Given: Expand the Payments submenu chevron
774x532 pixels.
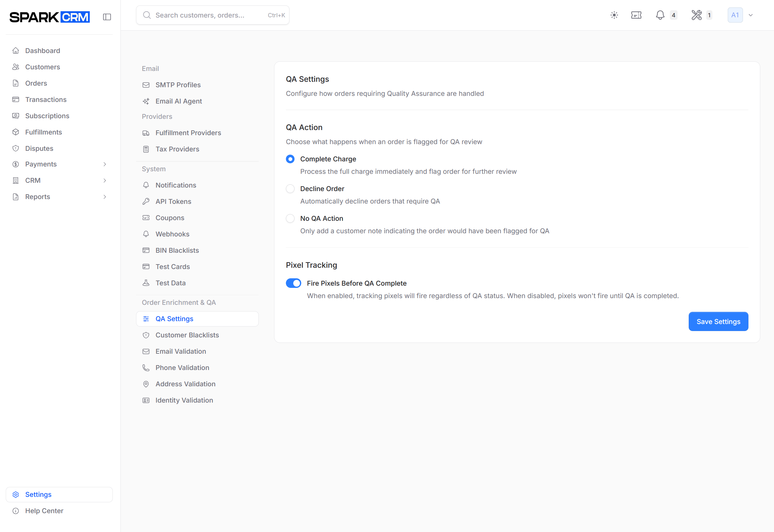Looking at the screenshot, I should click(x=105, y=164).
